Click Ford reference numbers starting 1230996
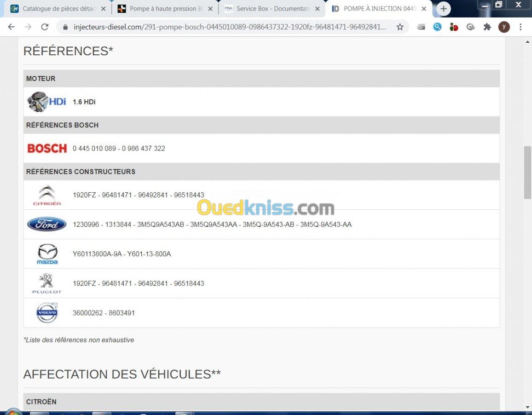 212,225
